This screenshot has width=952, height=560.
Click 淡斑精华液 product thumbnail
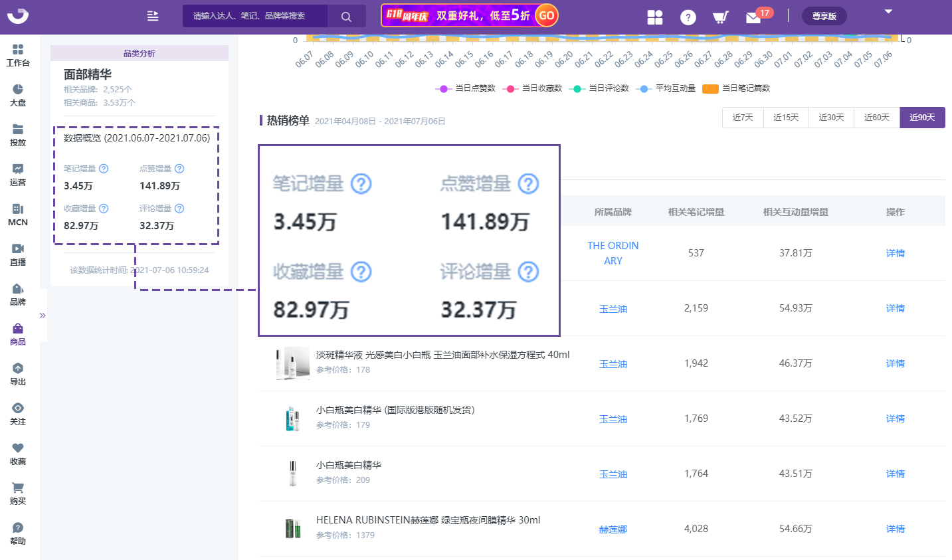[x=292, y=363]
